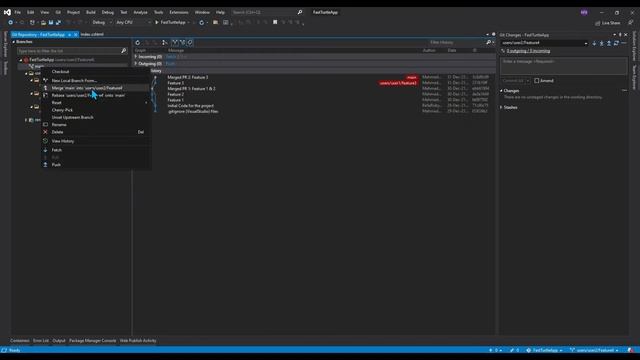Click the Live Share button
640x360 pixels.
point(608,23)
